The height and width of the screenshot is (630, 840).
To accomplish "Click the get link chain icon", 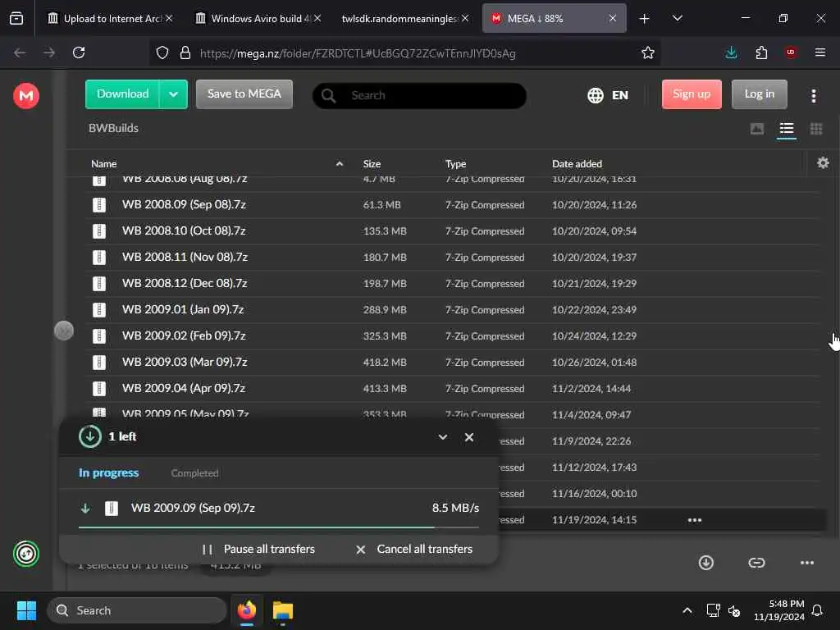I will (x=756, y=563).
